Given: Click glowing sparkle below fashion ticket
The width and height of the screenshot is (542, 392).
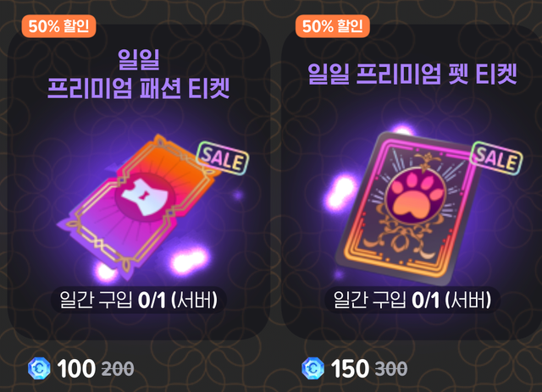Looking at the screenshot, I should click(189, 262).
